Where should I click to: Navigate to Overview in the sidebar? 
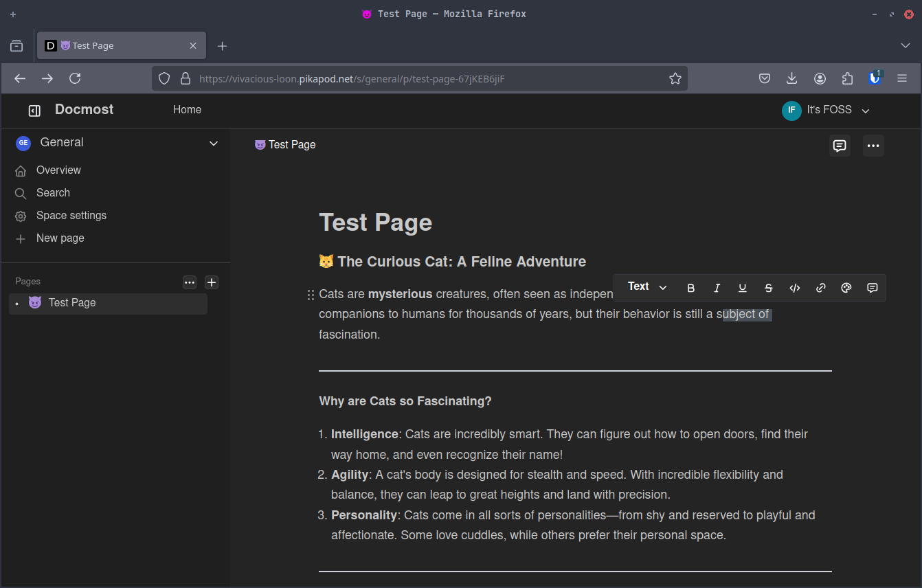pyautogui.click(x=58, y=170)
